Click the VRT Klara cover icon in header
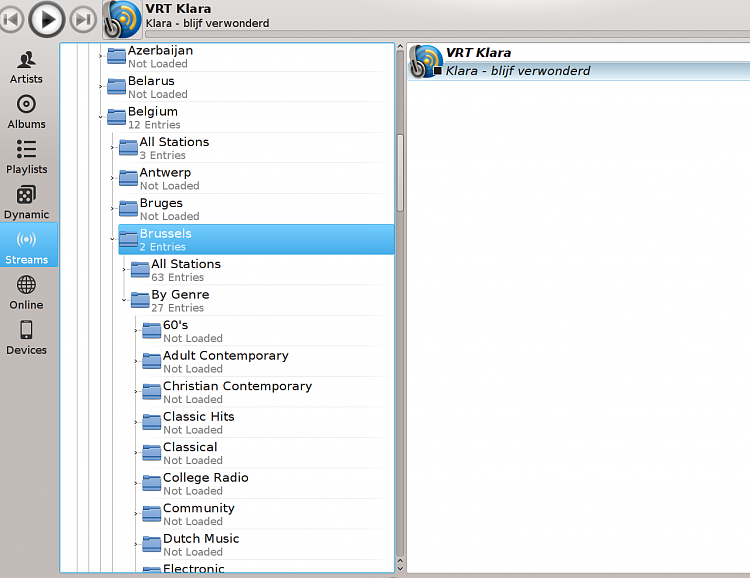 point(122,20)
